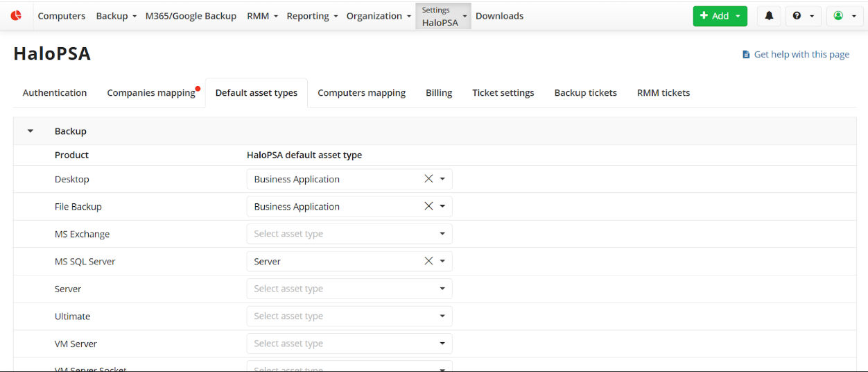Collapse the Backup section

31,131
